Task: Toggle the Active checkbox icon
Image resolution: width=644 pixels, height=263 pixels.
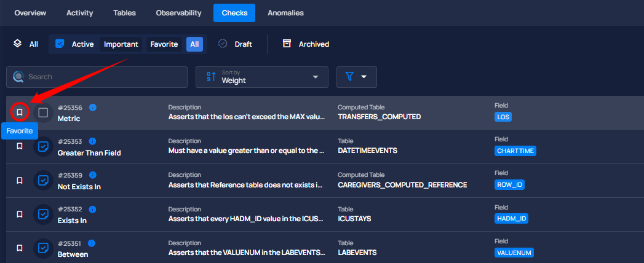Action: pyautogui.click(x=60, y=44)
